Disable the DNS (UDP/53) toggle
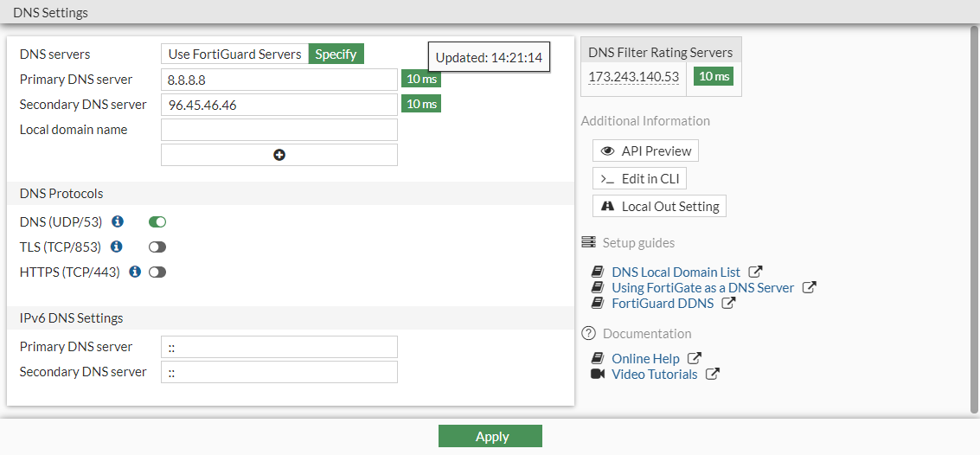980x455 pixels. click(157, 222)
